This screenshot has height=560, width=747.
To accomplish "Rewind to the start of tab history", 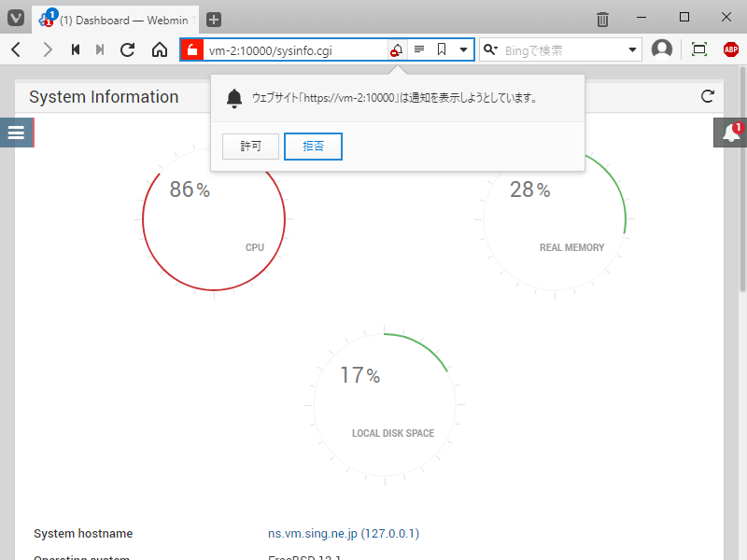I will 76,49.
